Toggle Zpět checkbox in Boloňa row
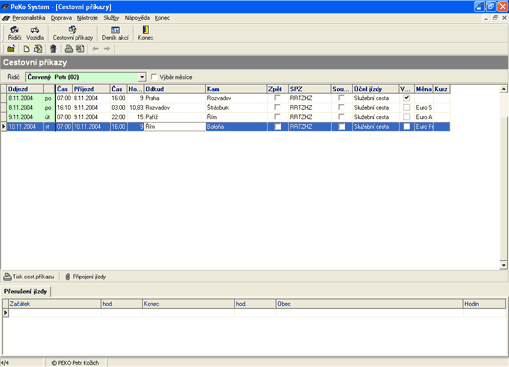This screenshot has width=509, height=367. coord(277,127)
